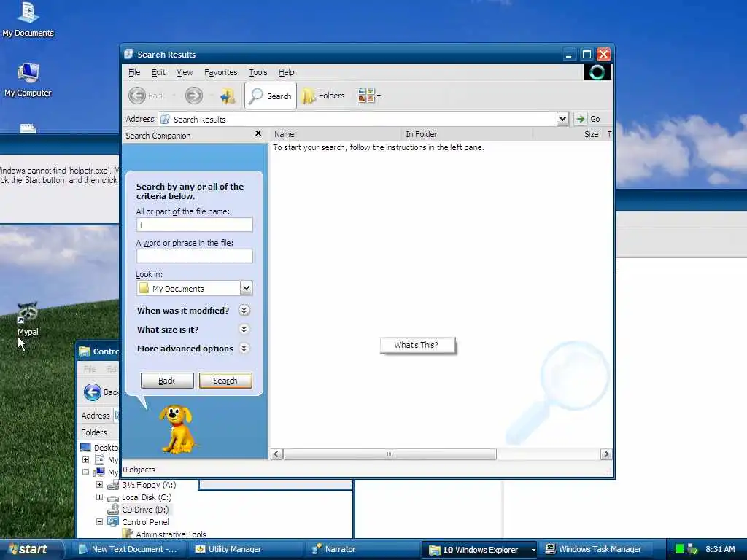
Task: Toggle the Search toolbar button
Action: tap(271, 96)
